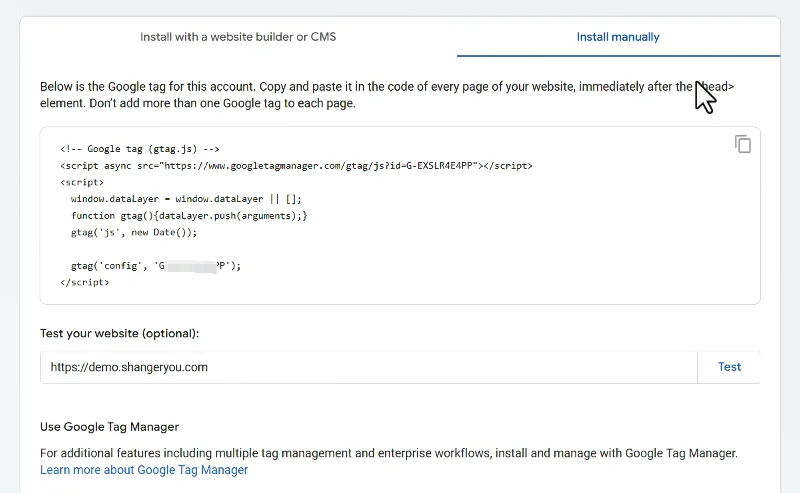This screenshot has height=493, width=800.
Task: Focus the website URL test field
Action: [x=368, y=367]
